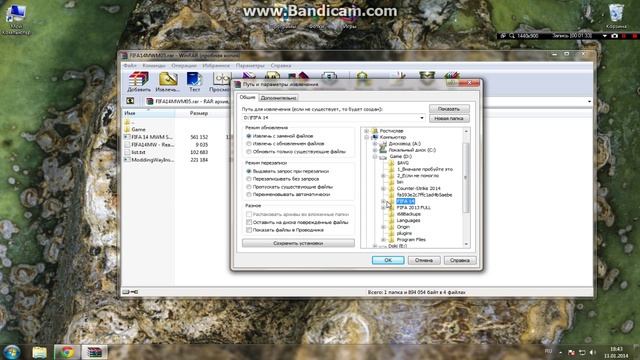
Task: Click the drive icon in WinRAR's status bar
Action: [126, 292]
